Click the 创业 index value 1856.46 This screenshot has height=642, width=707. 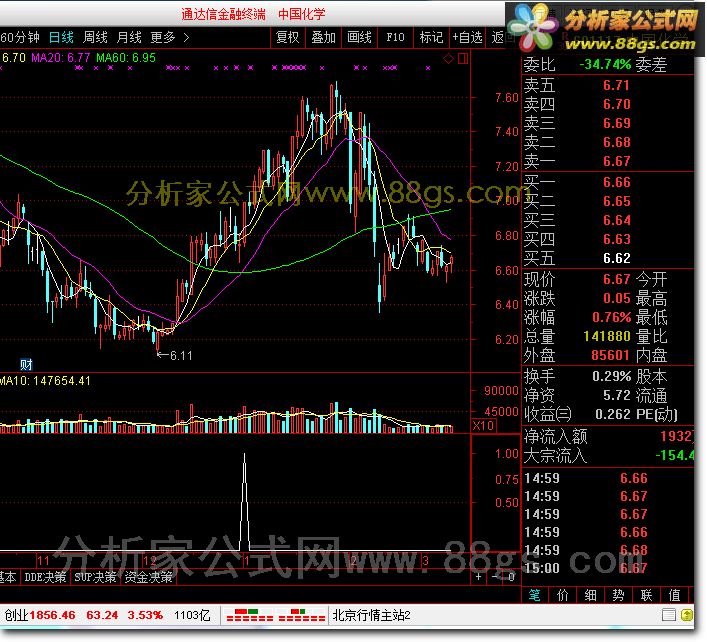(52, 615)
